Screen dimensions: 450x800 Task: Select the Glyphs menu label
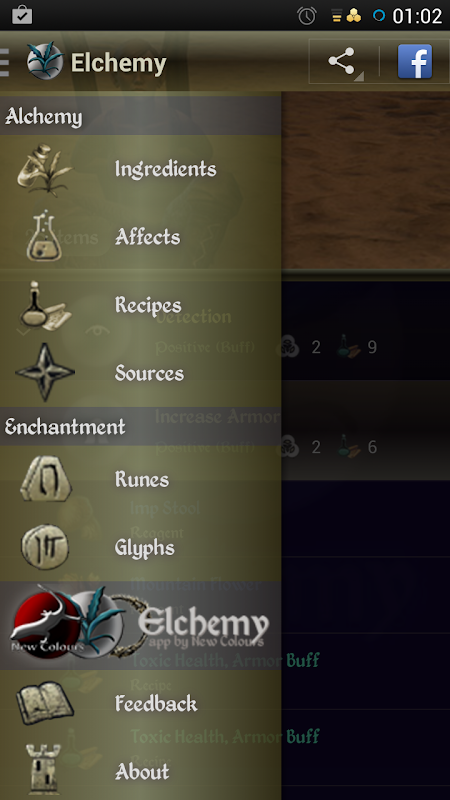coord(144,547)
